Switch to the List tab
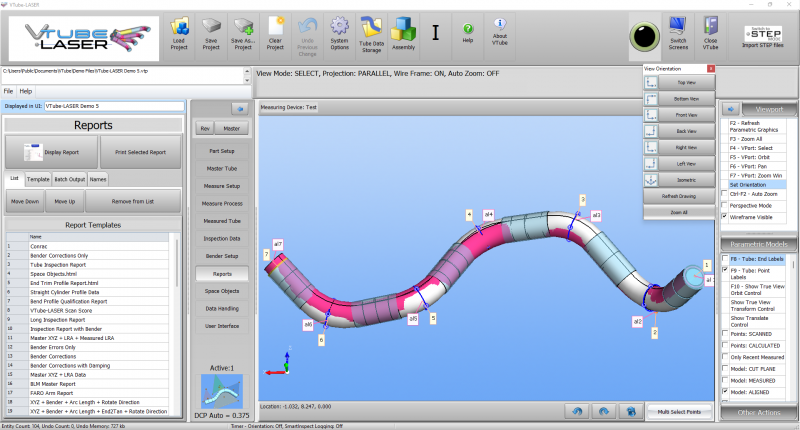The height and width of the screenshot is (430, 800). [x=14, y=179]
